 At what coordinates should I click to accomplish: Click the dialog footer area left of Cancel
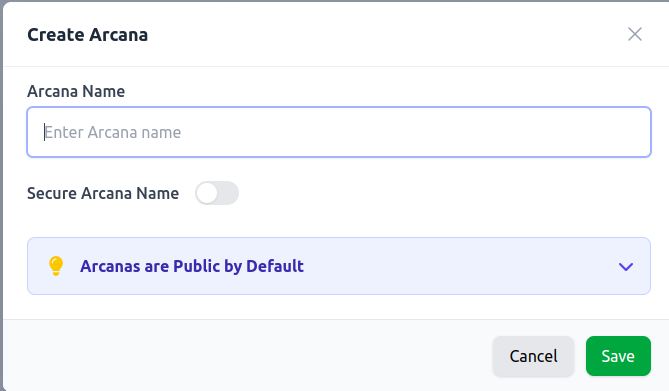pos(247,356)
